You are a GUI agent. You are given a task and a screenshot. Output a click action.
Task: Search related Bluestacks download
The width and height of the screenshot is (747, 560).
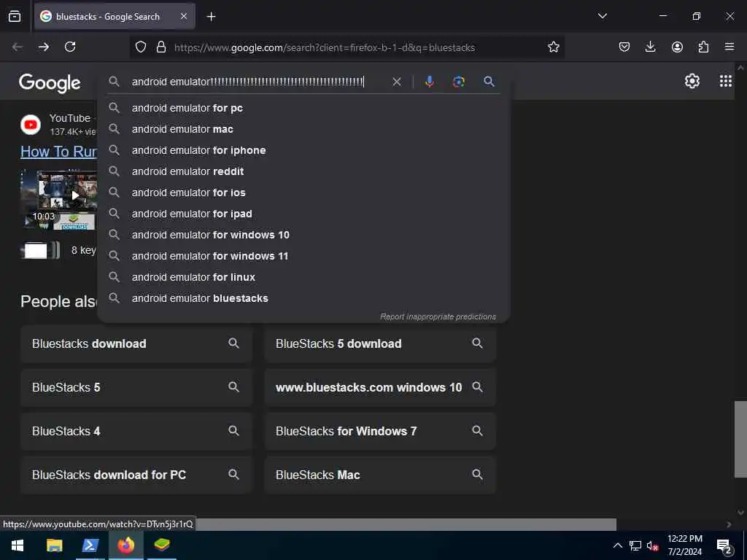pos(136,344)
